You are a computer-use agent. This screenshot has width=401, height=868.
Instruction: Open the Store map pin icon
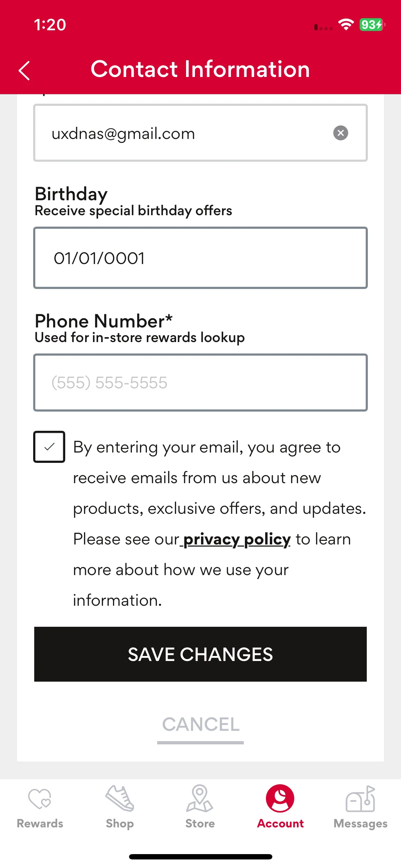point(200,798)
